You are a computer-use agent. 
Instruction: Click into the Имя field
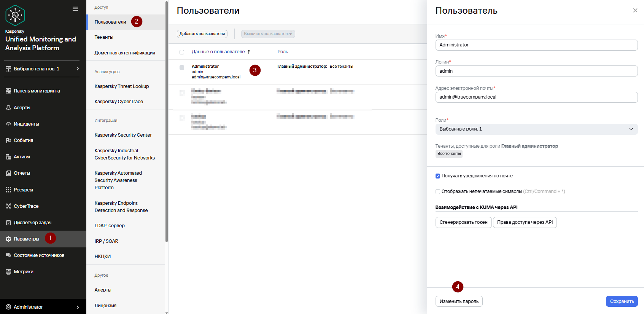tap(536, 45)
